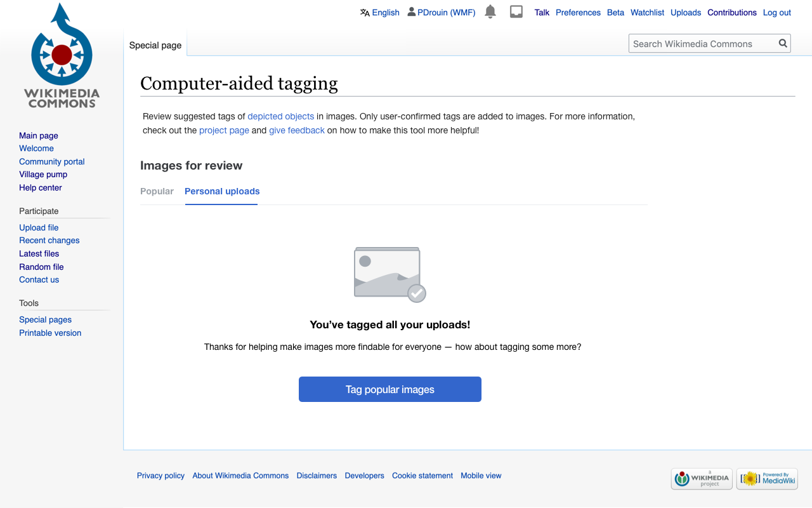Click the Wikimedia Commons logo
Image resolution: width=812 pixels, height=508 pixels.
click(62, 55)
